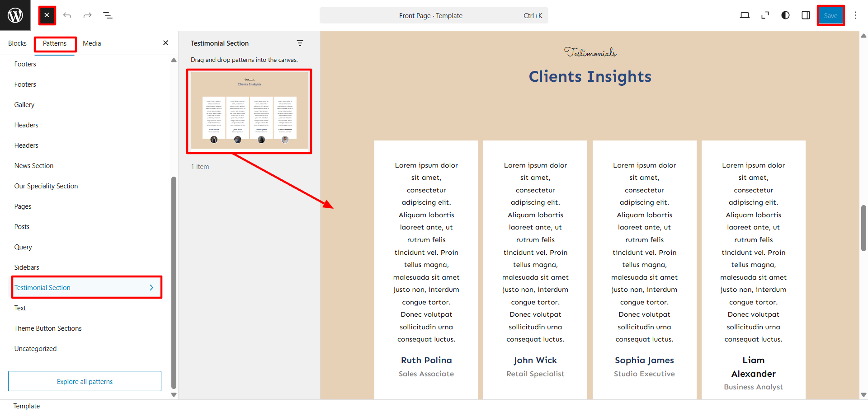
Task: Open the Options three-dot menu
Action: tap(855, 15)
